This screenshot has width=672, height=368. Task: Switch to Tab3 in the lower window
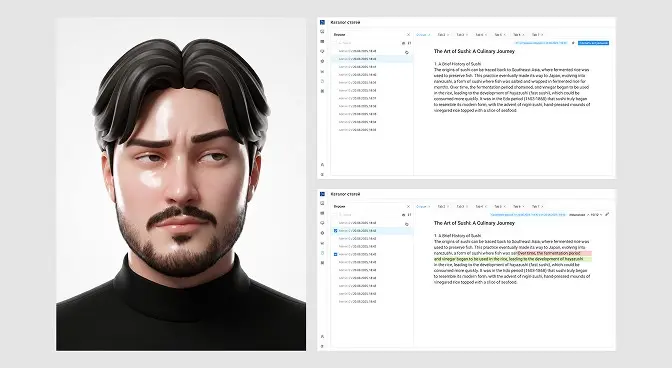point(462,206)
